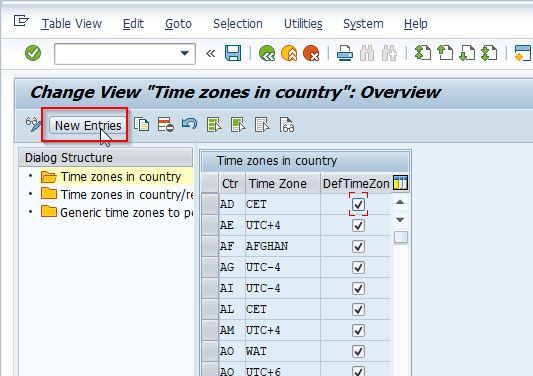Click the AFGHAN time zone cell
Screen dimensions: 533x376
pos(283,246)
